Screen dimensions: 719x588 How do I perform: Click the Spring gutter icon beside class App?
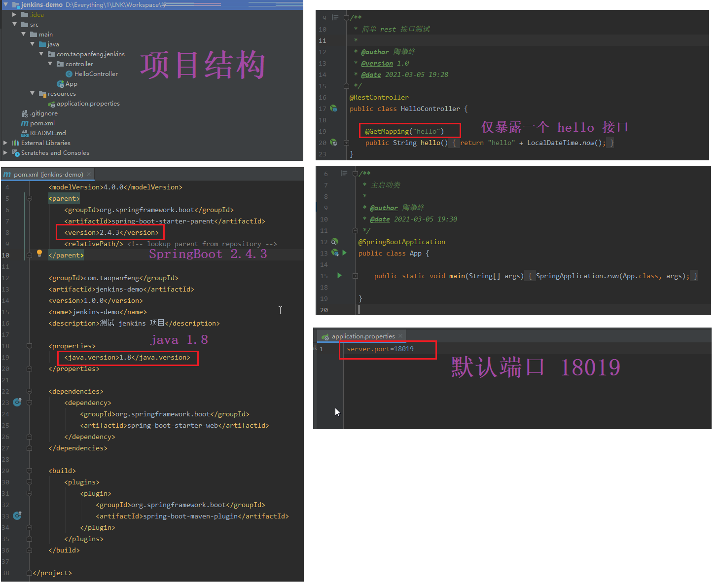[335, 253]
